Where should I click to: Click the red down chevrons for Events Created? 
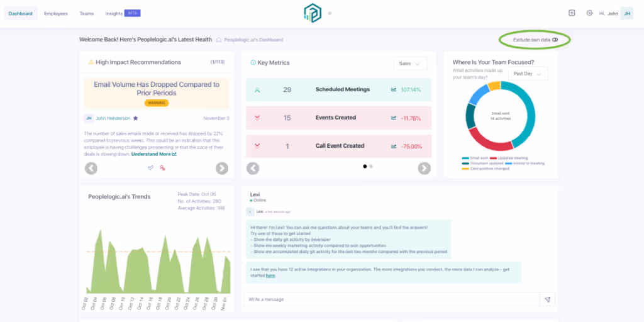pyautogui.click(x=257, y=118)
